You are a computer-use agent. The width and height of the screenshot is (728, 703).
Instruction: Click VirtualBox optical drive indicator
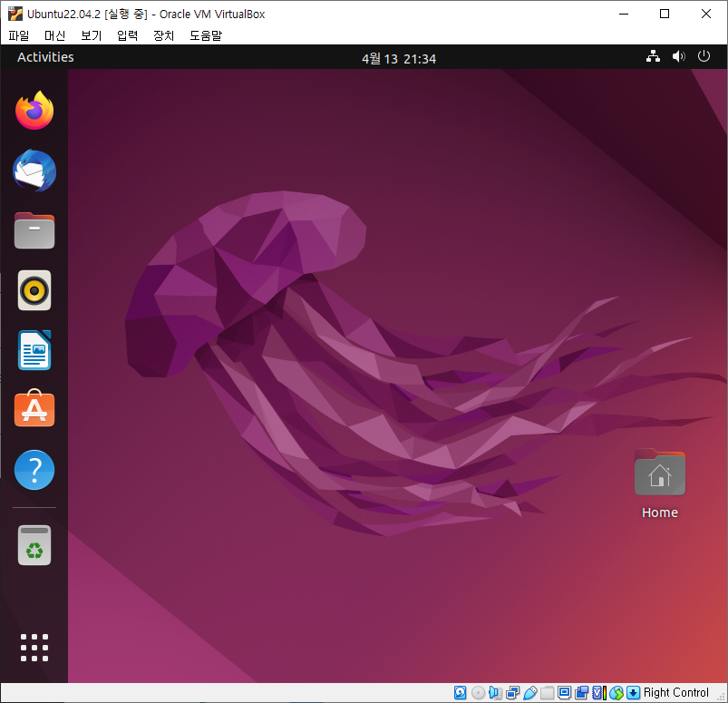pos(478,693)
